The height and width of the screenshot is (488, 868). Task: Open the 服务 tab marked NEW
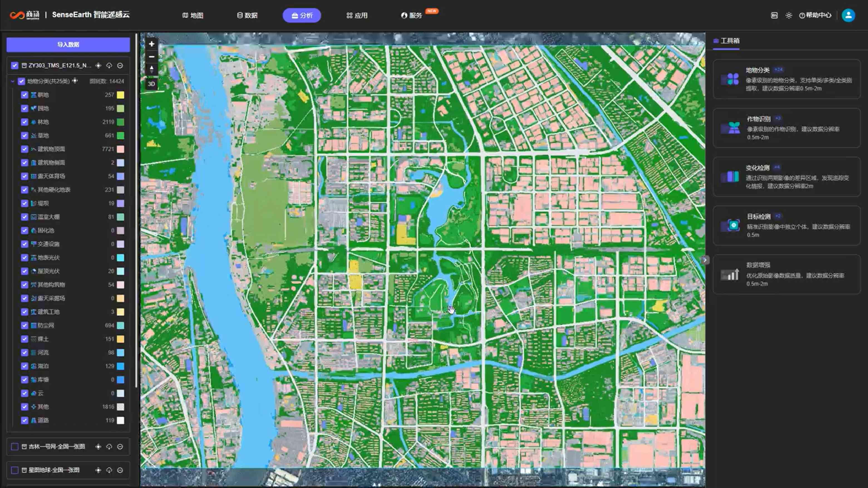pyautogui.click(x=412, y=15)
